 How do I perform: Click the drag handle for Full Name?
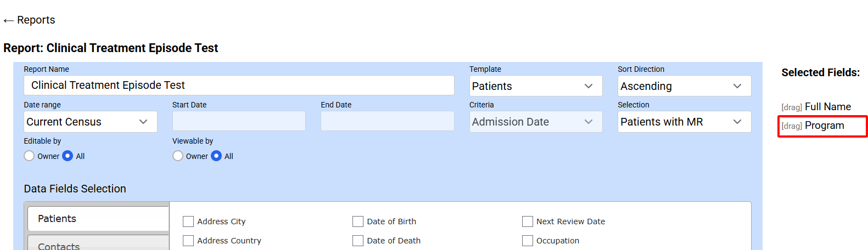[792, 107]
